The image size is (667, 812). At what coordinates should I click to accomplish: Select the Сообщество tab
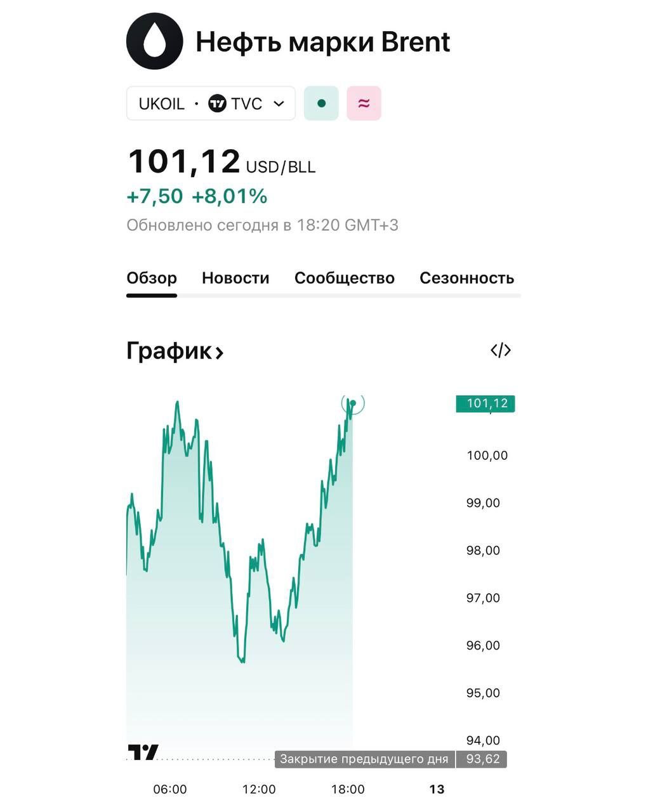point(344,278)
